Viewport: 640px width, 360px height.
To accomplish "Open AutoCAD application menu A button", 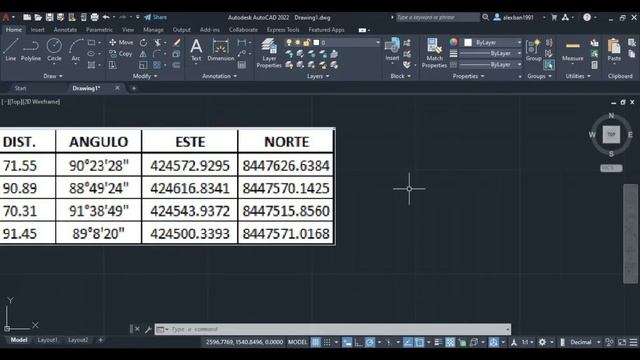I will (7, 17).
